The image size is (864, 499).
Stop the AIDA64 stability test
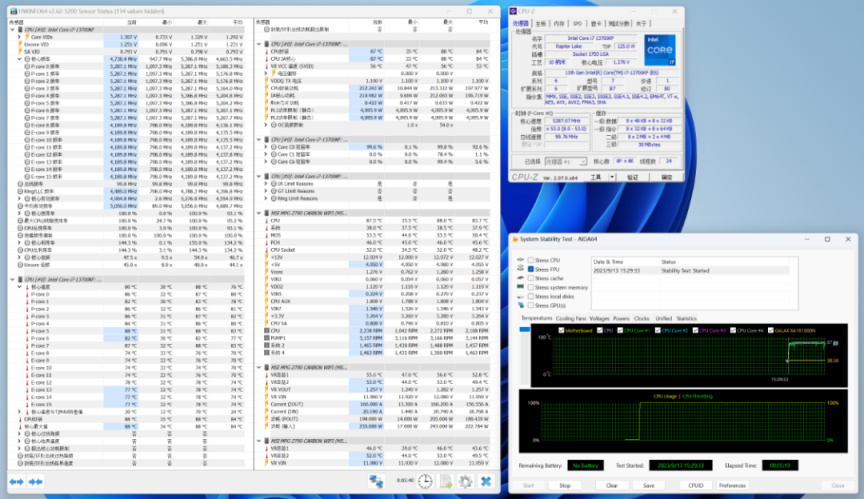[x=564, y=485]
